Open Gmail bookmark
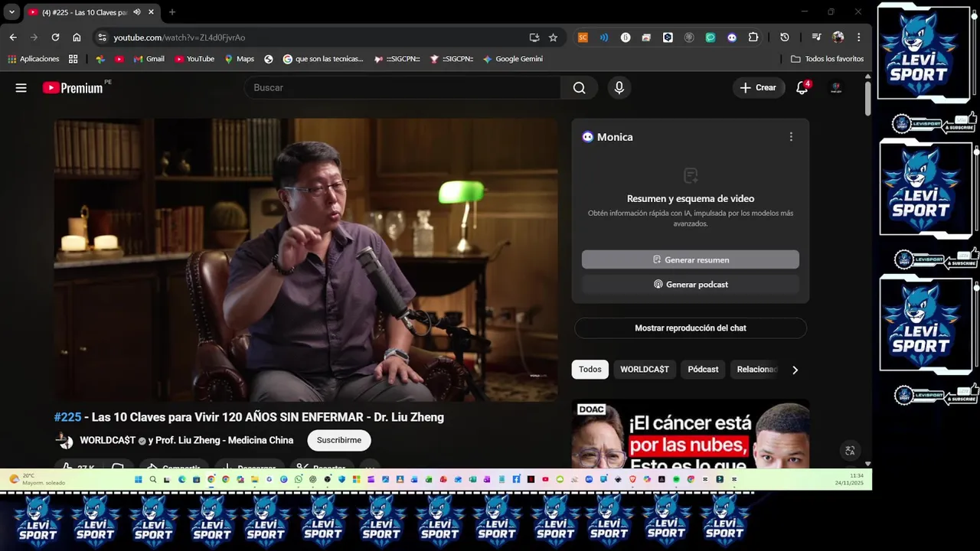The height and width of the screenshot is (551, 980). (x=149, y=59)
